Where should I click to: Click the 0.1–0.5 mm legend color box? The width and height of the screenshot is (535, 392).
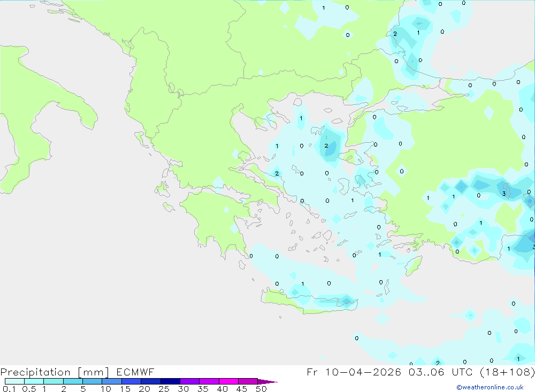pyautogui.click(x=14, y=381)
